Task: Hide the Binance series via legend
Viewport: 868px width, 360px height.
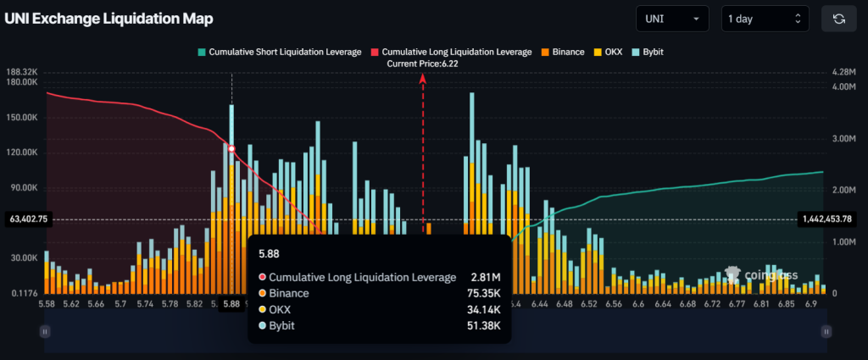Action: [561, 52]
